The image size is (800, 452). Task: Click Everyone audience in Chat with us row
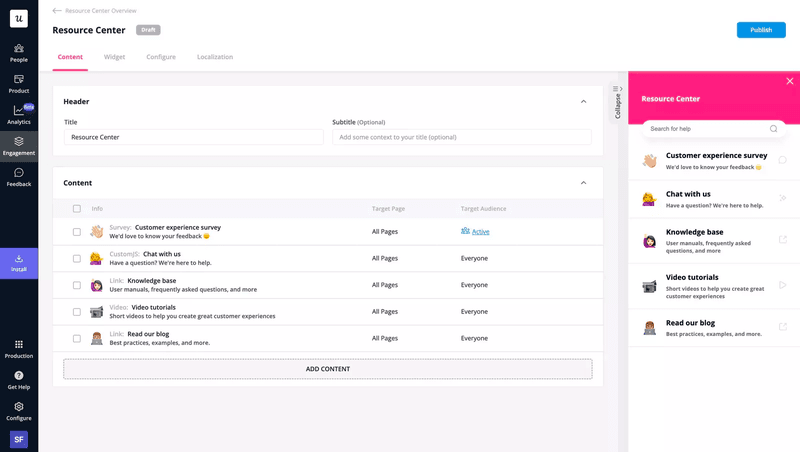[474, 258]
